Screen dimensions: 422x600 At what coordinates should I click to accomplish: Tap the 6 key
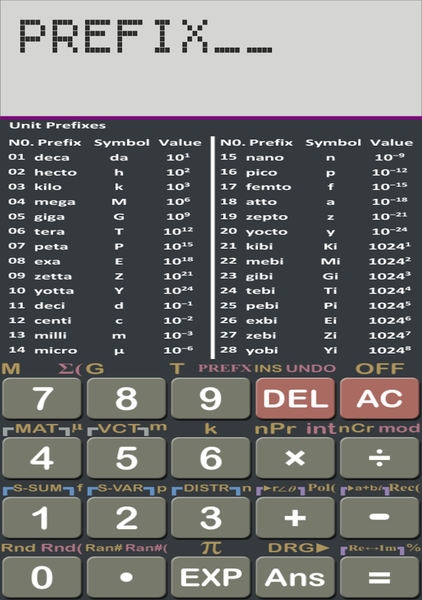(210, 458)
